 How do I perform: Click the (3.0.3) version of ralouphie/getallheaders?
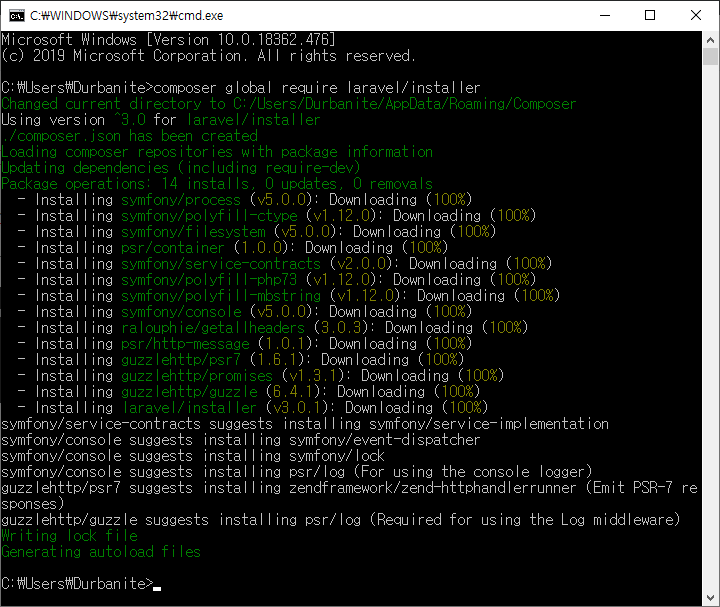(x=341, y=328)
